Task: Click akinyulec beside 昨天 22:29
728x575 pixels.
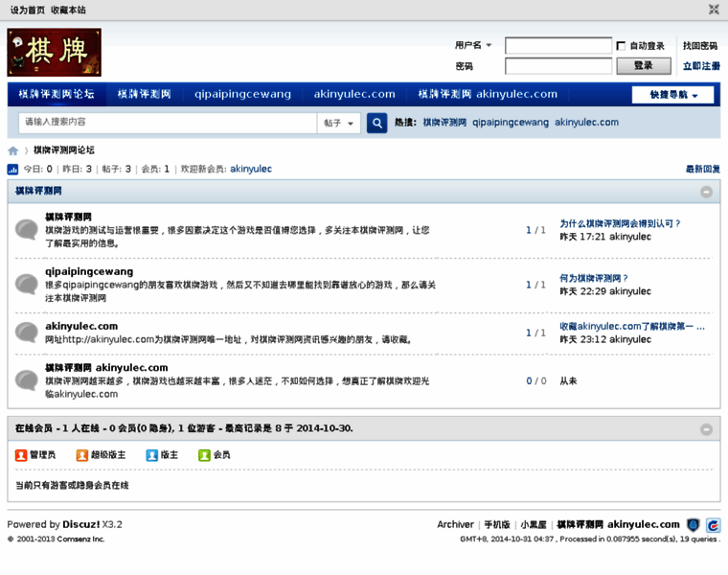Action: (x=630, y=291)
